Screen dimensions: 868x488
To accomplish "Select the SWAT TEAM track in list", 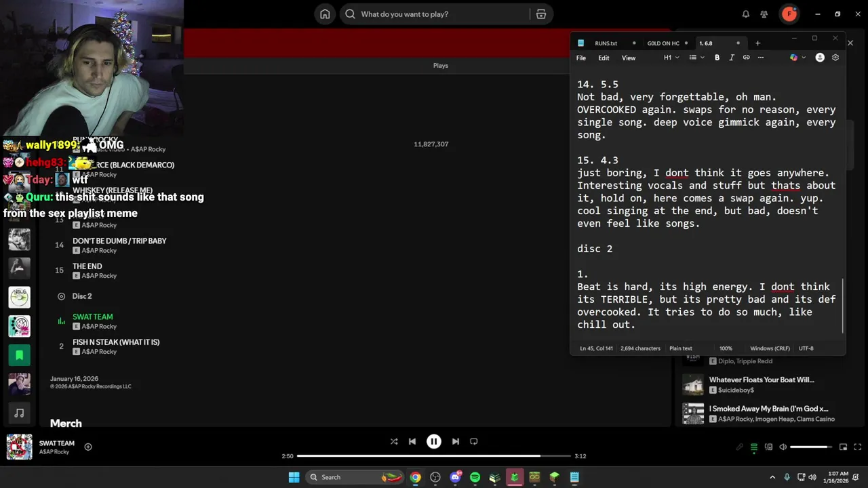I will (x=93, y=317).
